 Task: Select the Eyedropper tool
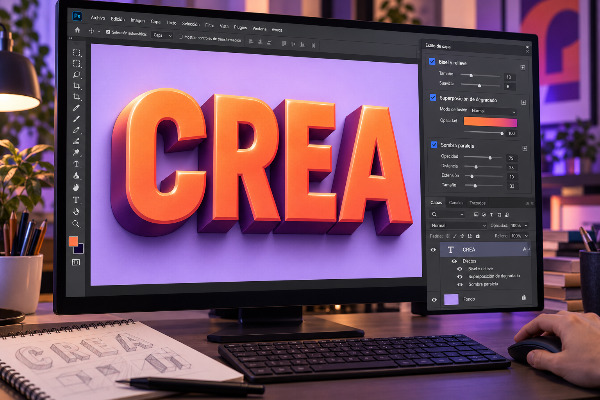click(77, 108)
